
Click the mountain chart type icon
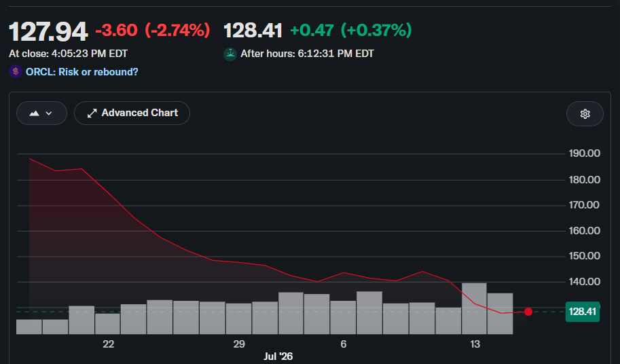[35, 113]
